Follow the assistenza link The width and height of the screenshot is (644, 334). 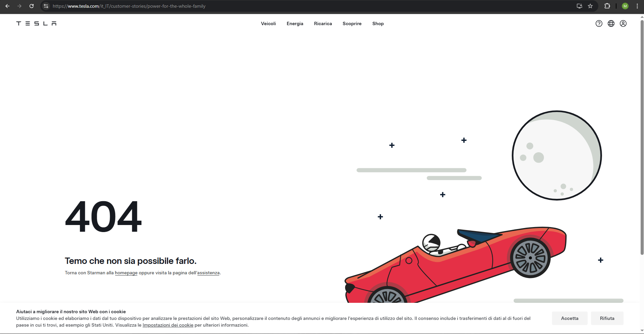point(208,273)
